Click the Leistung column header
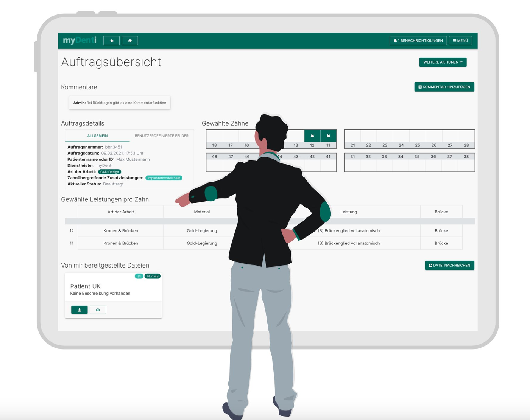The height and width of the screenshot is (420, 530). (349, 212)
